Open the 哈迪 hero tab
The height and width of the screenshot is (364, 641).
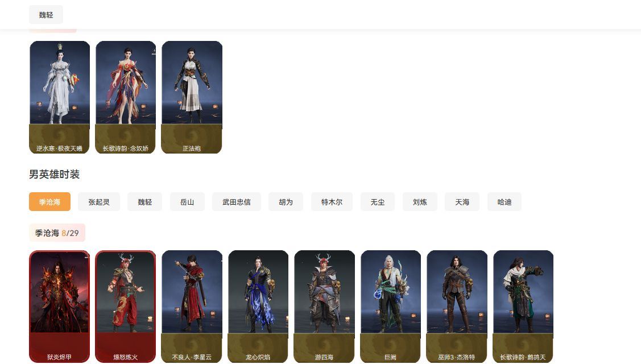point(504,202)
